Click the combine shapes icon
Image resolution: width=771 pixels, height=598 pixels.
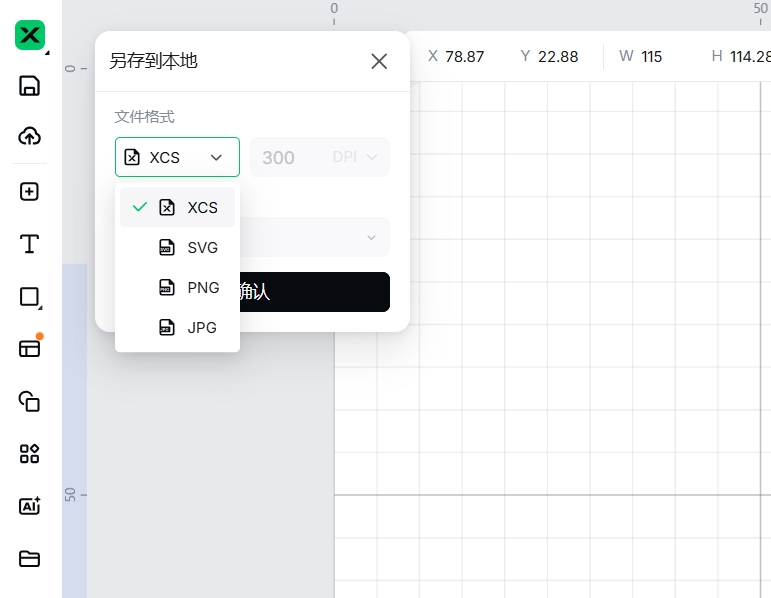pos(30,401)
